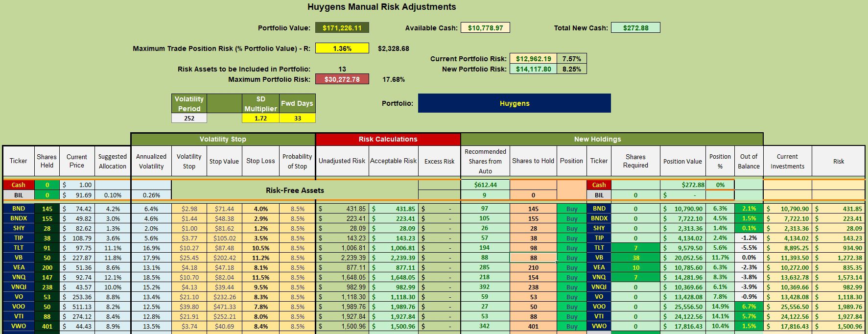Select the TLT Shares to Hold cell 98

click(533, 248)
